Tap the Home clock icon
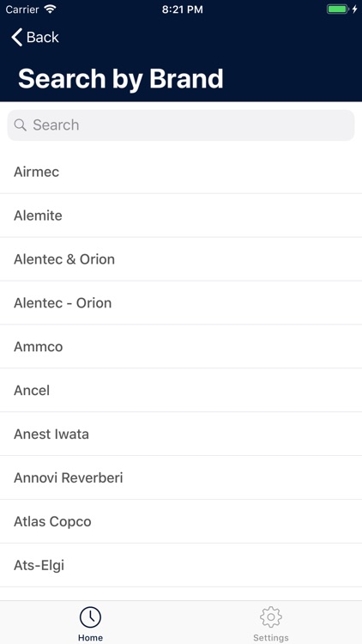Screen dimensions: 362x644 (90, 617)
